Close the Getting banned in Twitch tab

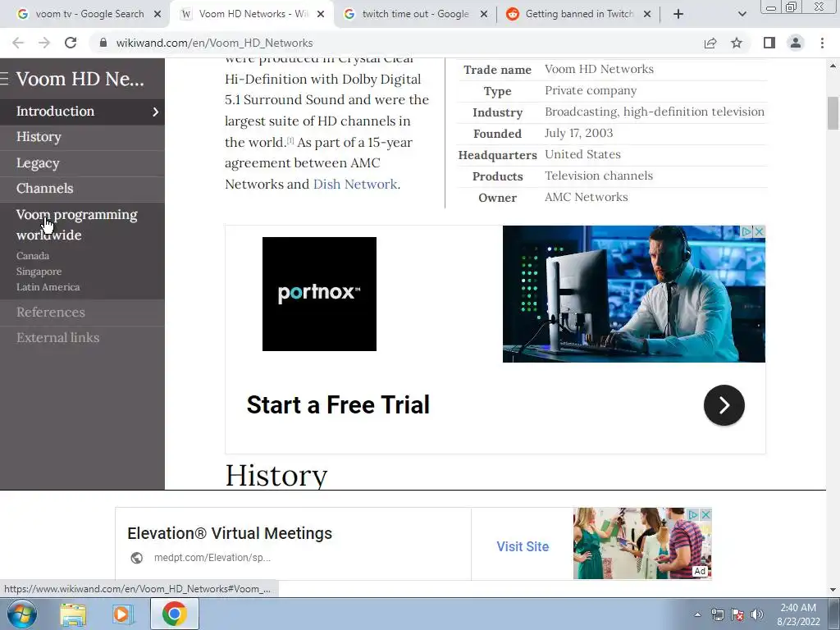pyautogui.click(x=647, y=14)
